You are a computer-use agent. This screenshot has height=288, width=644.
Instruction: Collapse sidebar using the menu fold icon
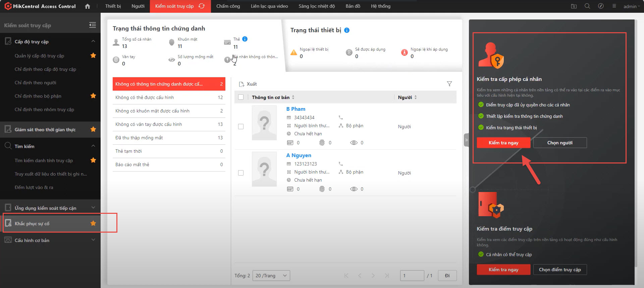tap(93, 25)
